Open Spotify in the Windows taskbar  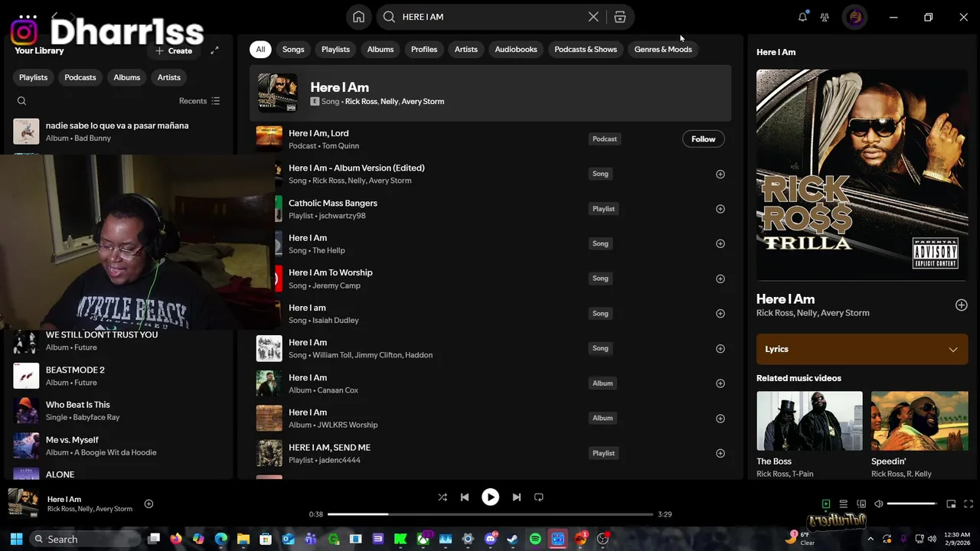click(x=535, y=540)
